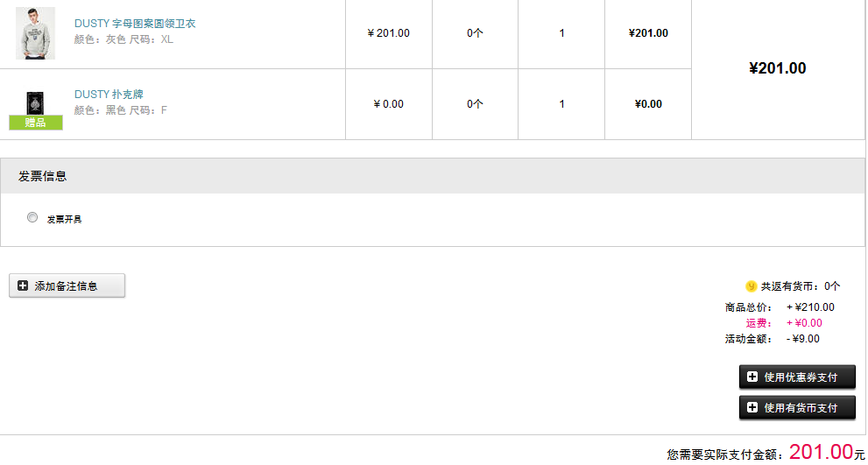Open the DUSTY 字母图案圆领卫衣 product link
This screenshot has width=868, height=465.
(135, 24)
